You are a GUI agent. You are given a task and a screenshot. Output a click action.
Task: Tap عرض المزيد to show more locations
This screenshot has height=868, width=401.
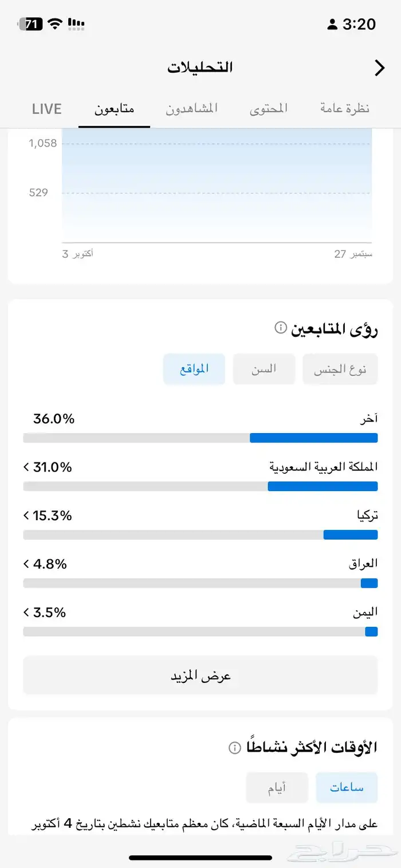tap(200, 675)
